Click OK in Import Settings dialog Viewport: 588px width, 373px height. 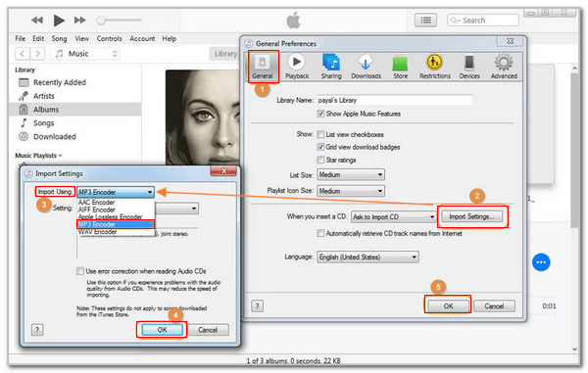point(162,330)
